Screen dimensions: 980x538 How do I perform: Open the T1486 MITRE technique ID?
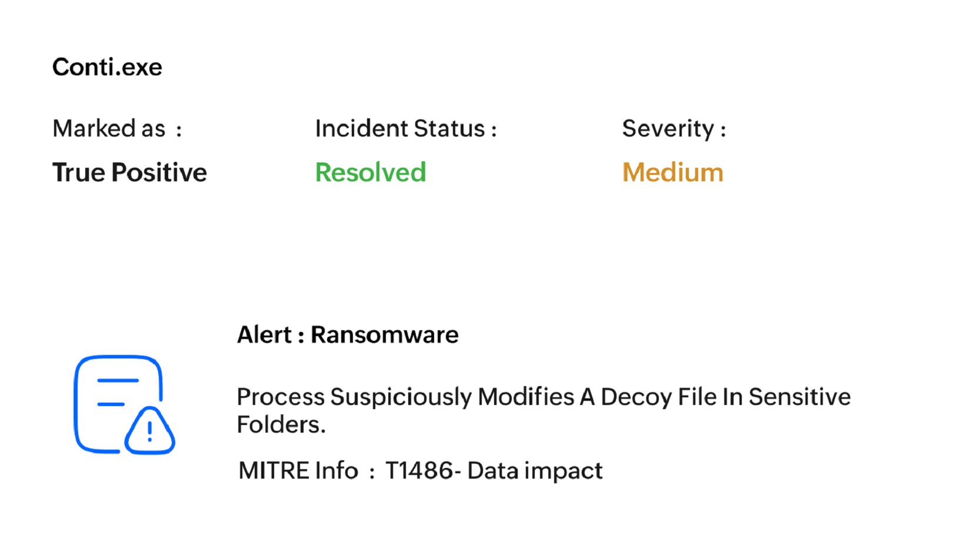[419, 471]
